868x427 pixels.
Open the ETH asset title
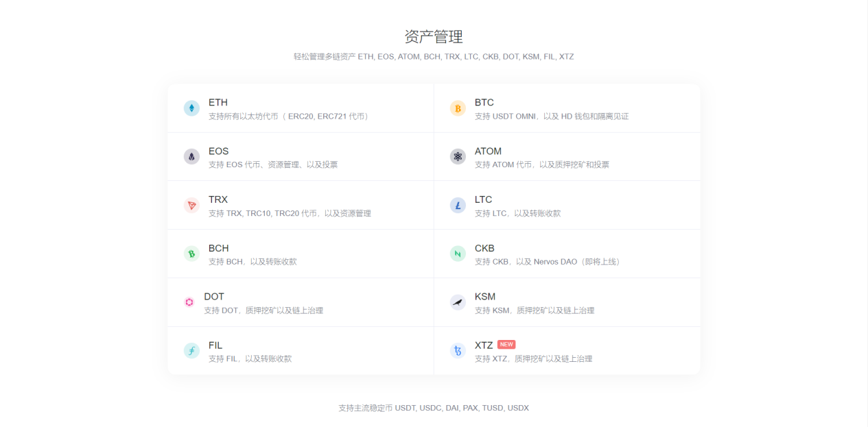(x=218, y=103)
